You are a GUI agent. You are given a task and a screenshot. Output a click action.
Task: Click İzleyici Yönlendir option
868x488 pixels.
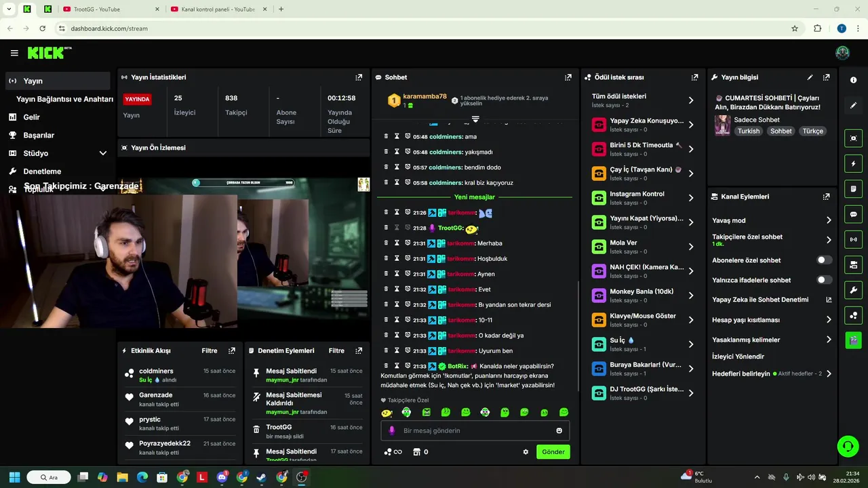click(738, 357)
